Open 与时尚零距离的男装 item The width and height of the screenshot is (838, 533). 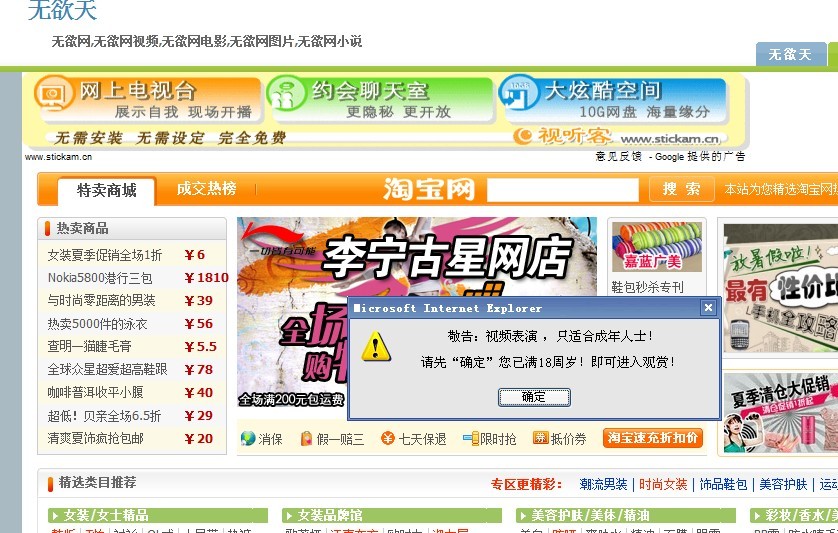pos(102,300)
